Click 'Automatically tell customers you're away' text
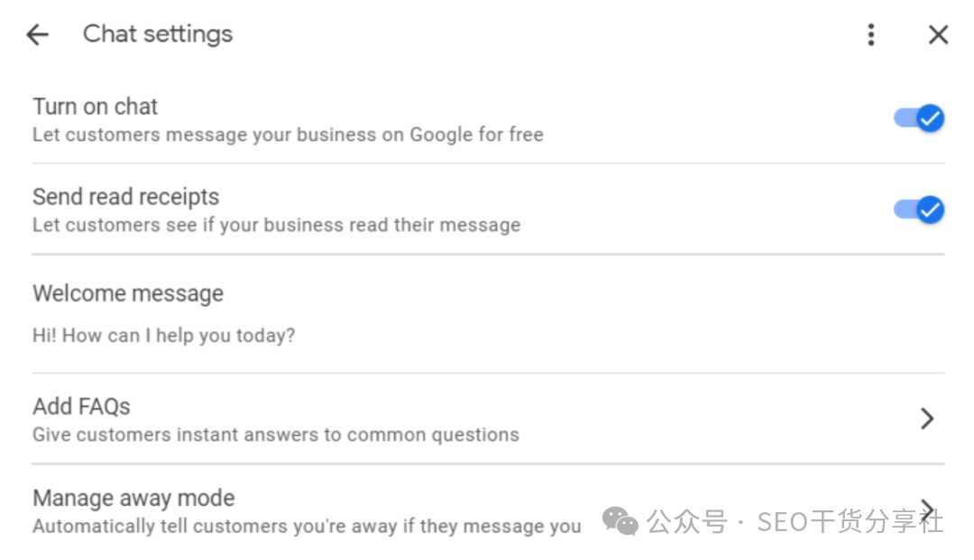 pos(307,527)
